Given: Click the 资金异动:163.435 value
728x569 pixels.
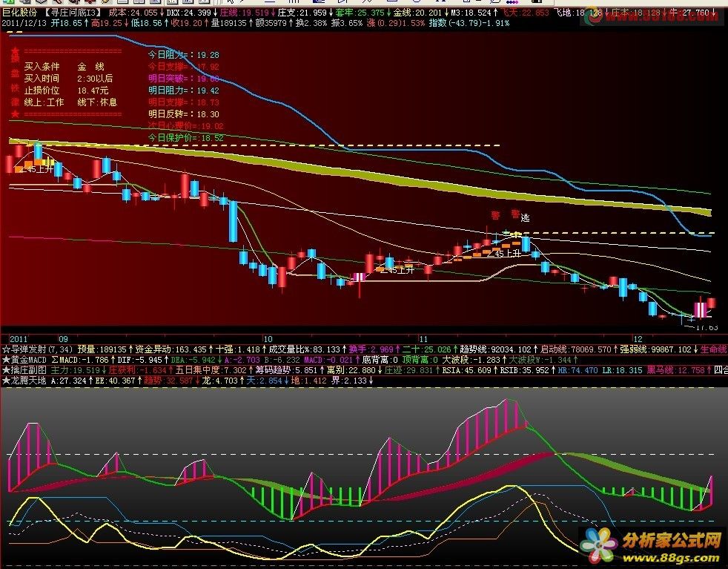Looking at the screenshot, I should 171,349.
